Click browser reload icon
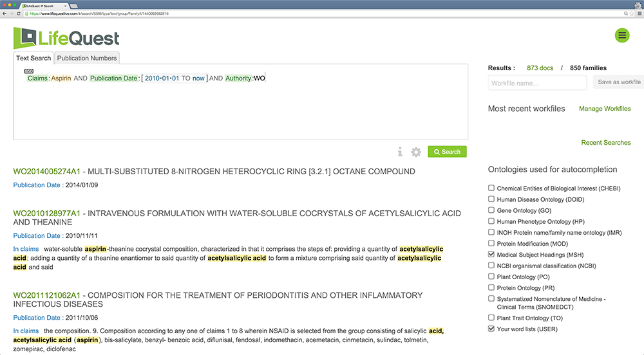The image size is (644, 355). tap(19, 14)
